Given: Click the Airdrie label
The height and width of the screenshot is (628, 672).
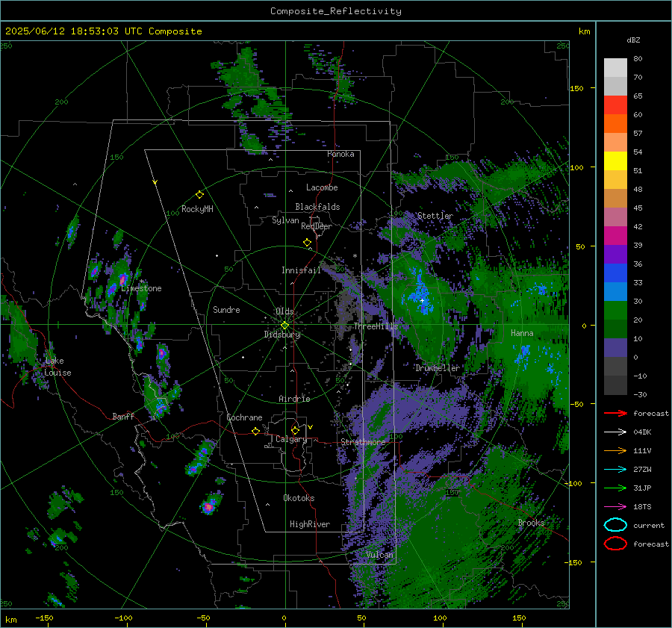Looking at the screenshot, I should point(294,399).
